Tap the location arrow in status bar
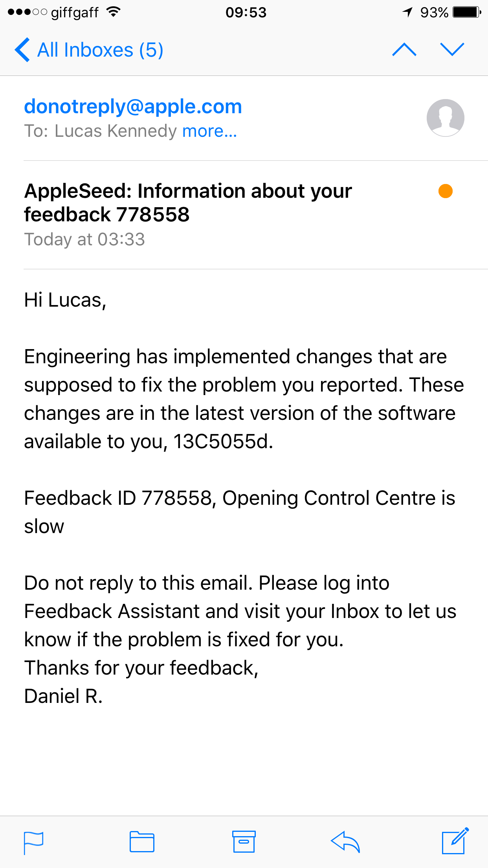Viewport: 488px width, 868px height. tap(408, 12)
